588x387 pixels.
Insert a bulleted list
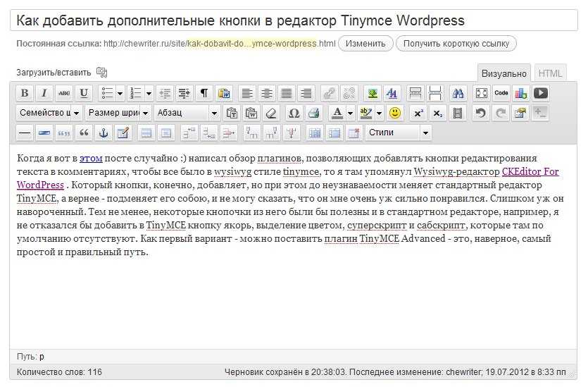pyautogui.click(x=108, y=93)
